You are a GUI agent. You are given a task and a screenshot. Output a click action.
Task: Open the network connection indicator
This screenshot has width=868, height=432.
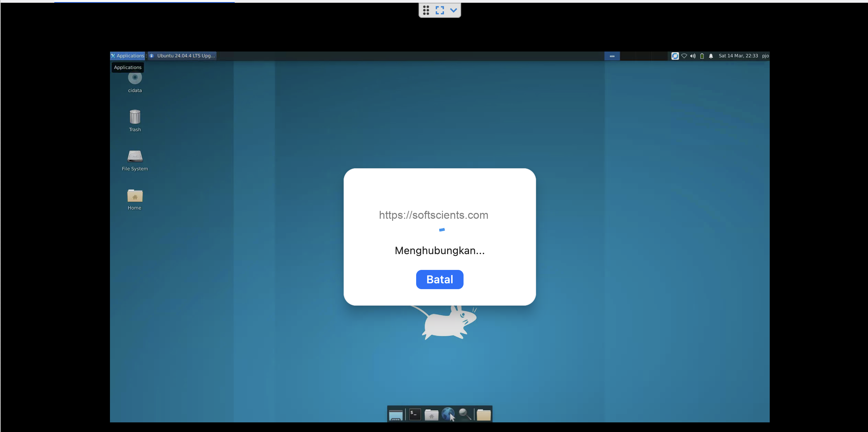tap(684, 56)
